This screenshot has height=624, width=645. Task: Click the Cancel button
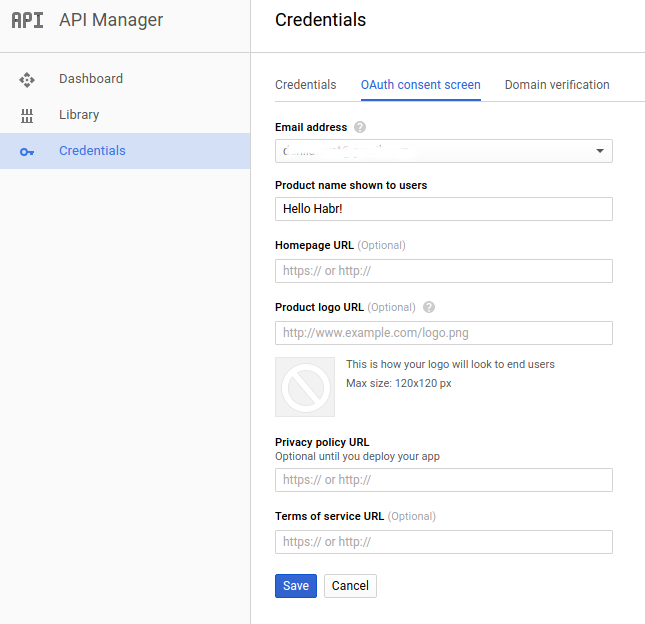[x=350, y=586]
